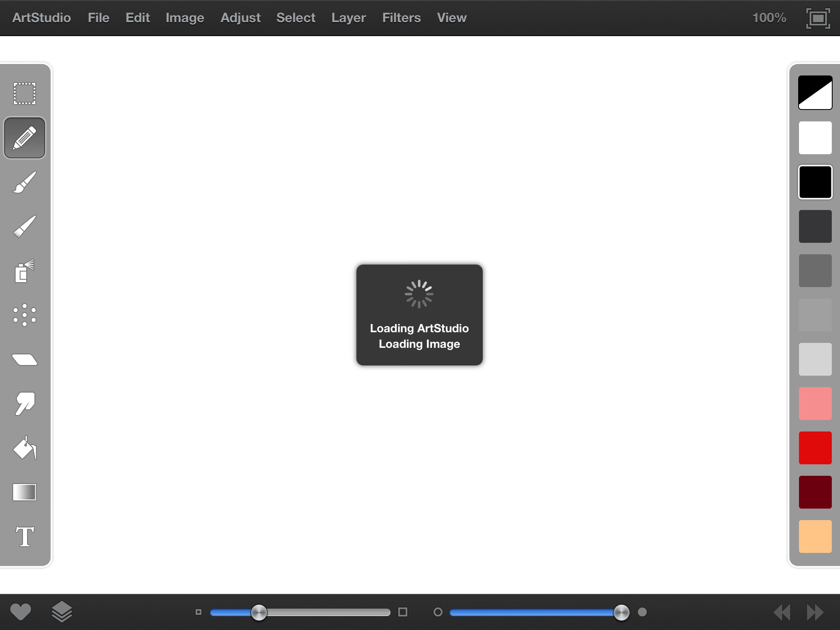Pick the bright red color swatch
840x630 pixels.
[815, 448]
